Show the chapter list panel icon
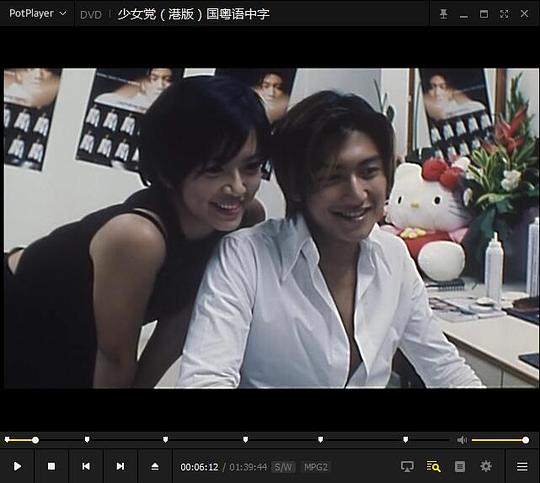The image size is (540, 483). pyautogui.click(x=460, y=466)
